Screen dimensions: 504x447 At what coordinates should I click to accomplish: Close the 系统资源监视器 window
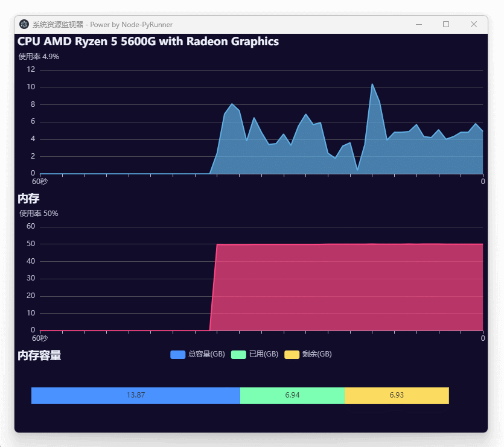pyautogui.click(x=473, y=24)
